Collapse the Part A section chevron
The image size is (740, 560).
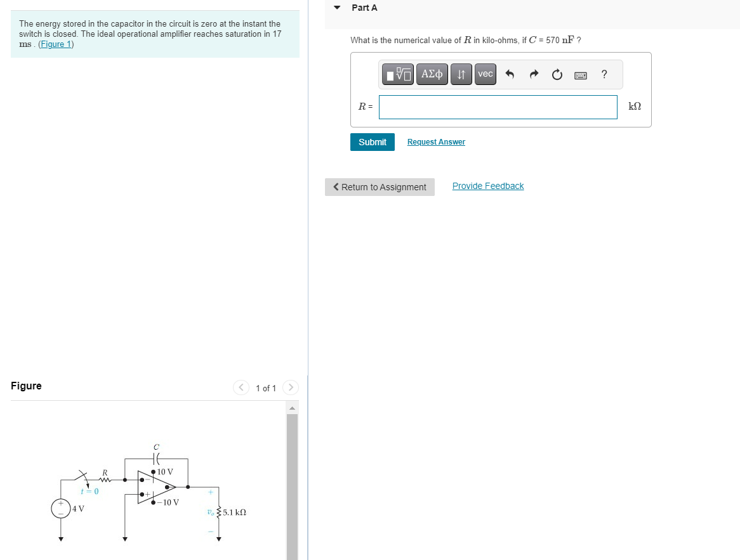click(337, 8)
